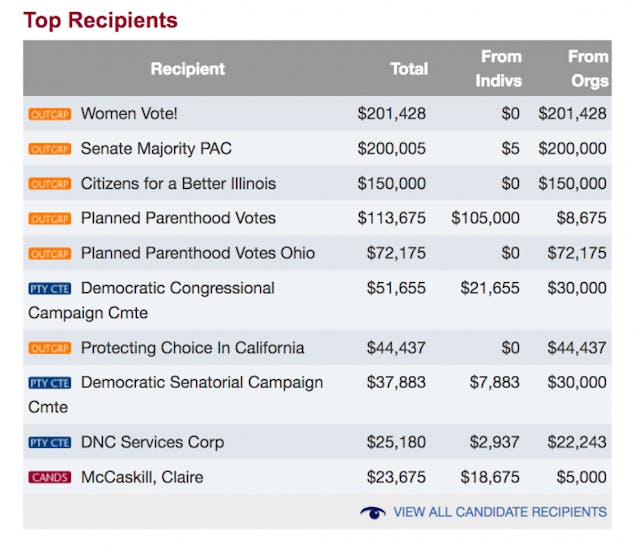
Task: Click the OUTGRP badge for Citizens for a Better Illinois
Action: pos(49,184)
